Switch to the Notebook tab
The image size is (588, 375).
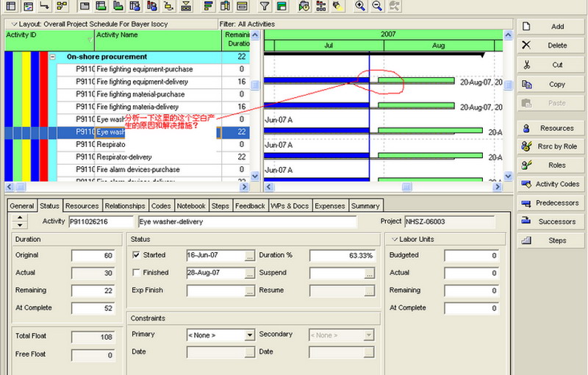coord(191,206)
